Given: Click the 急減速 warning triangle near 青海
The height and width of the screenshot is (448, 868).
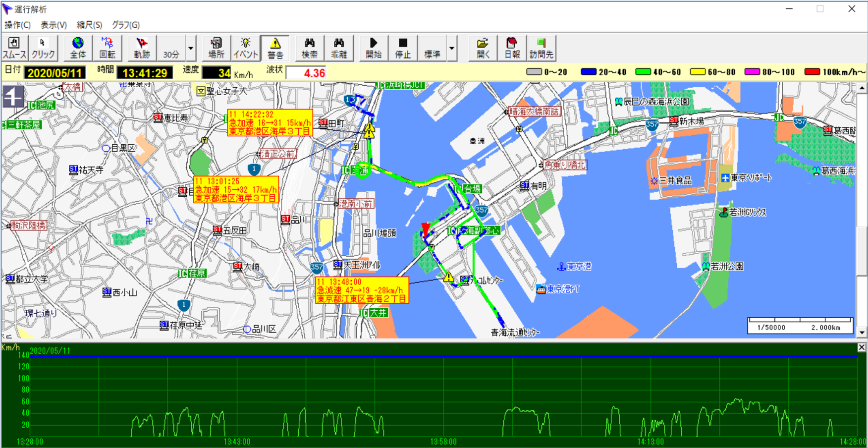Looking at the screenshot, I should (x=448, y=278).
